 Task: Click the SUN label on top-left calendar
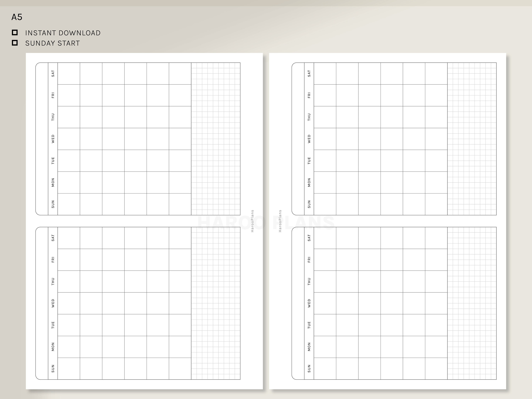click(53, 204)
